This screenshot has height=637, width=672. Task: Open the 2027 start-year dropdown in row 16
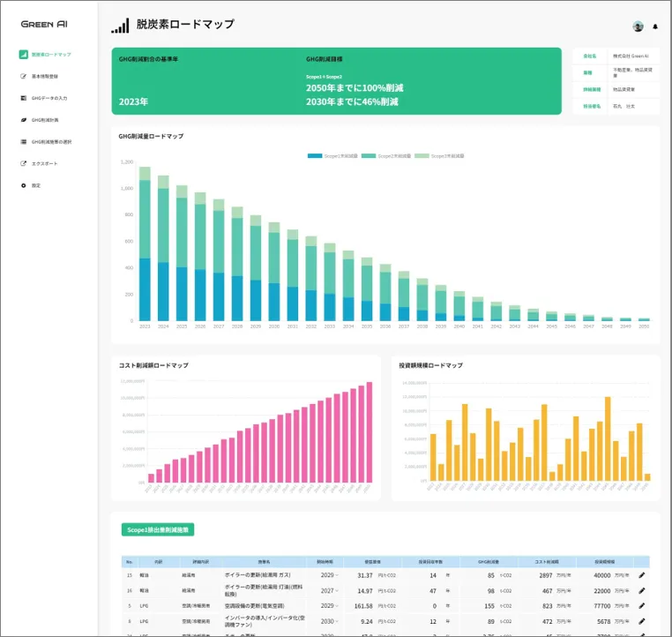click(329, 591)
